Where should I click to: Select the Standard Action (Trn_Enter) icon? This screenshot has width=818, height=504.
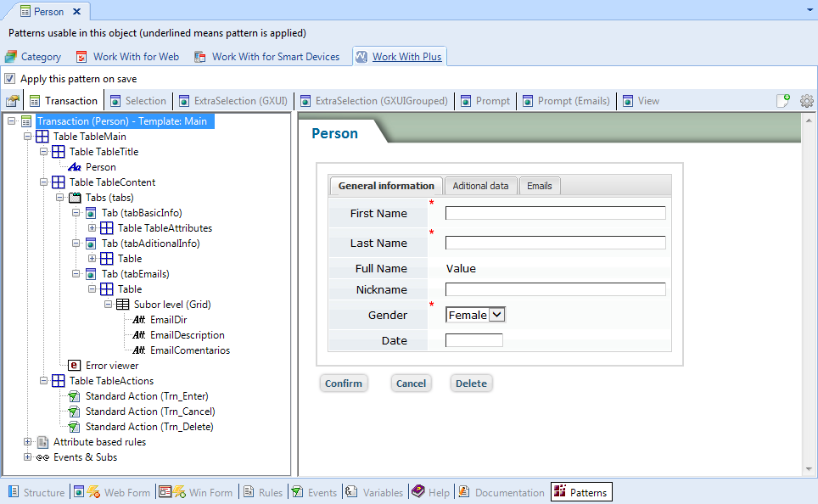pos(75,396)
